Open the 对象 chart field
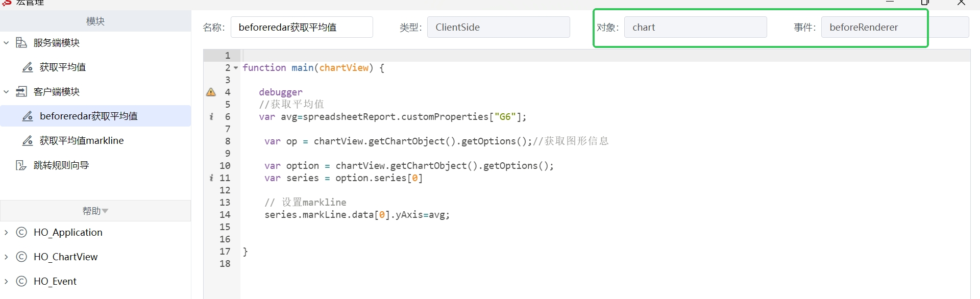Screen dimensions: 980x299 pyautogui.click(x=695, y=27)
